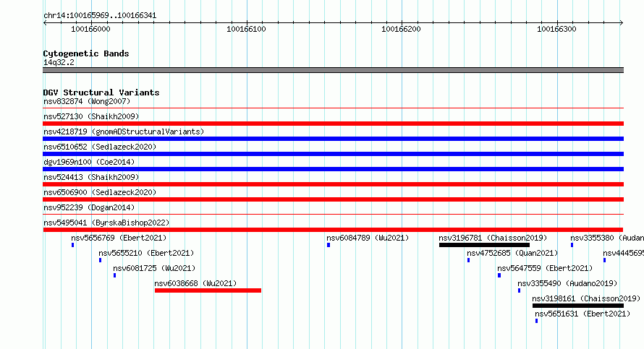Open nsv3355490 (Audano2019) label

click(567, 283)
